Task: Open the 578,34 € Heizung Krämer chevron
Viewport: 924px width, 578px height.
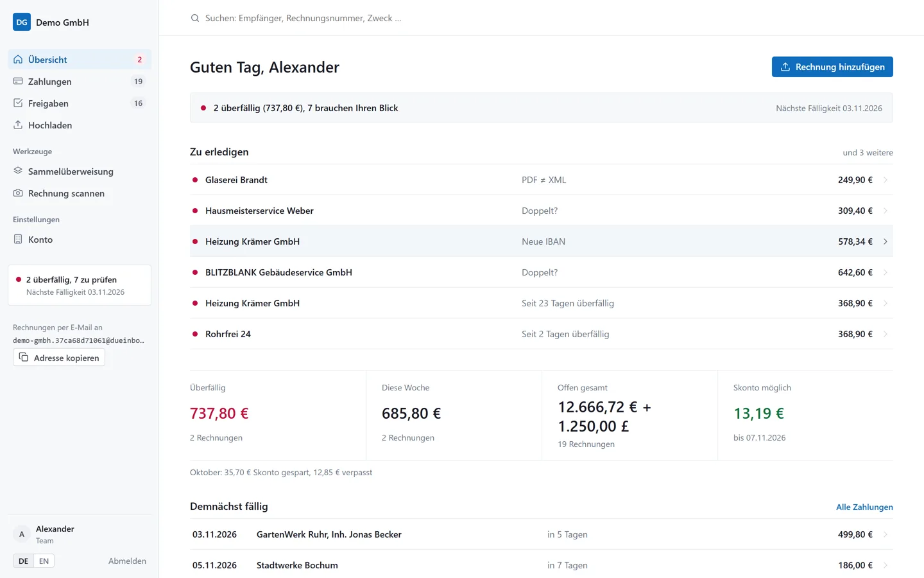Action: (x=886, y=241)
